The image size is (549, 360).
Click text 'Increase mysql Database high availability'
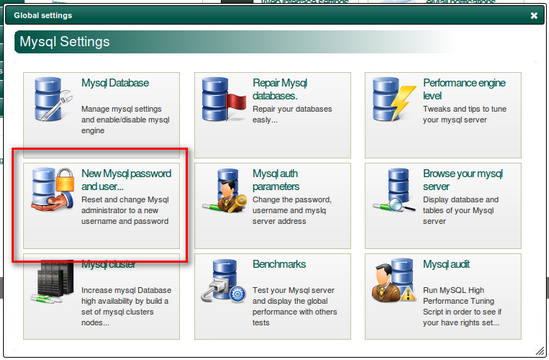point(126,296)
